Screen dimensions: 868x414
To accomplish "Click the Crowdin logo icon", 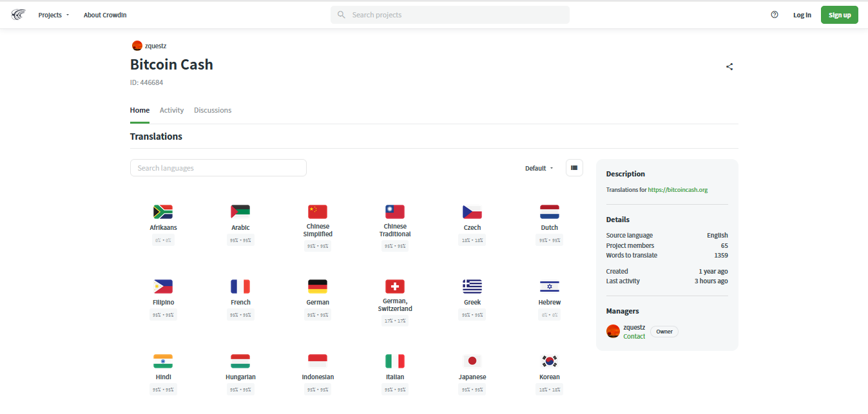I will coord(18,15).
